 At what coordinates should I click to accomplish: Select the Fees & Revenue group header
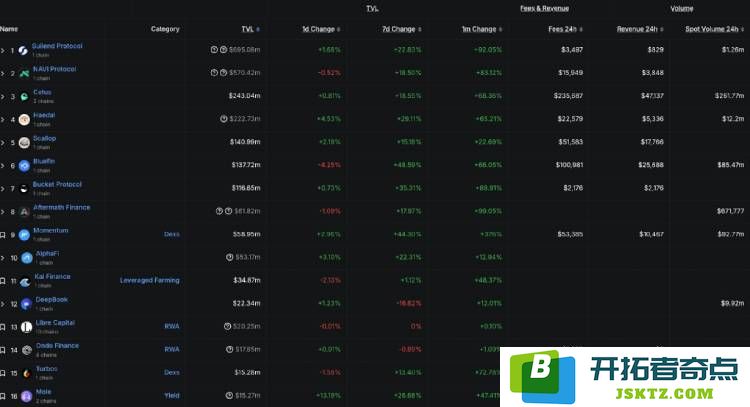tap(544, 8)
